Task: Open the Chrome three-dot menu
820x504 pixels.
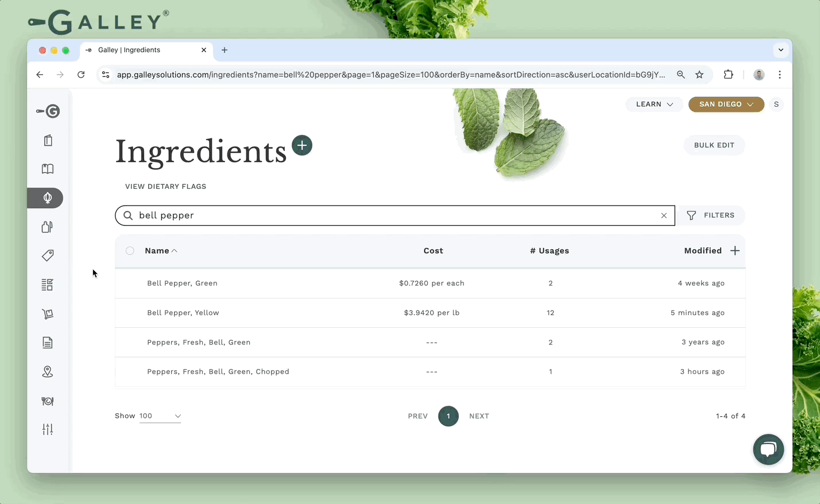Action: tap(780, 75)
